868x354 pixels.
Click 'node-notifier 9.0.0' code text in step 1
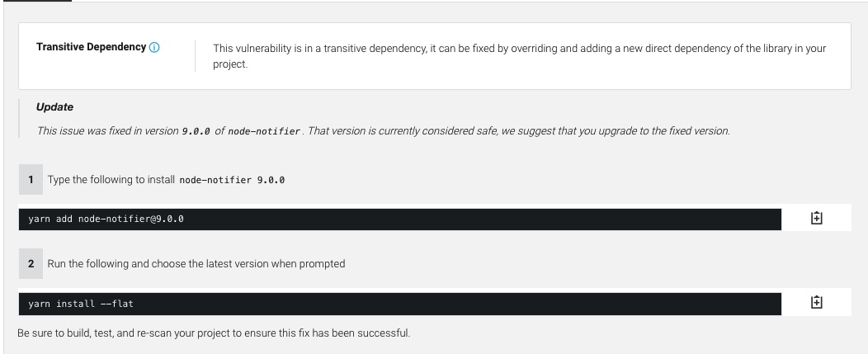(x=232, y=180)
